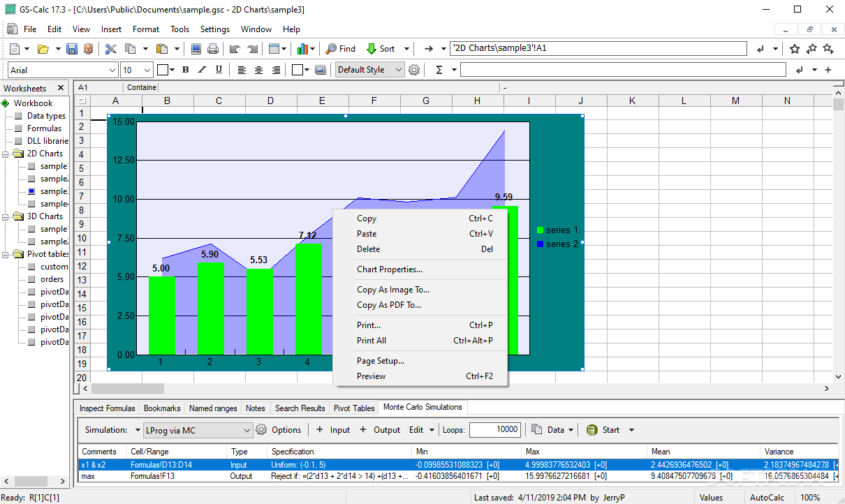845x504 pixels.
Task: Click the right arrow go-to icon
Action: pos(429,49)
